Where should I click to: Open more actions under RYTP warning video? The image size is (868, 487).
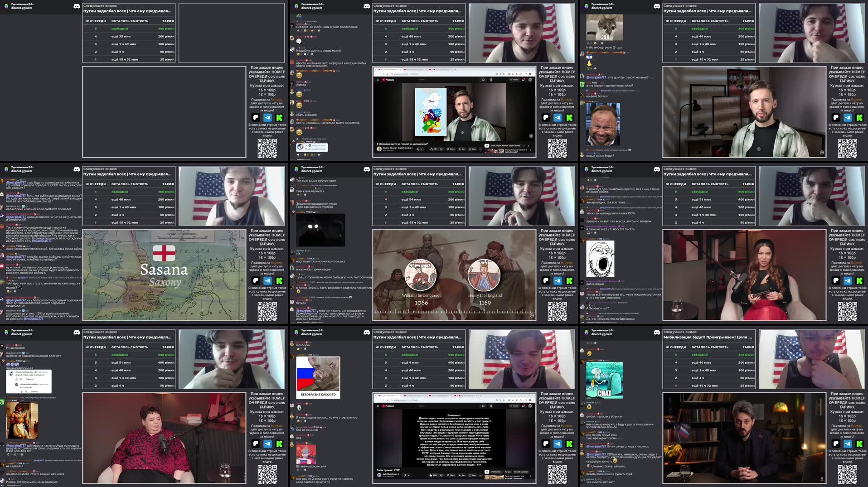tap(480, 475)
